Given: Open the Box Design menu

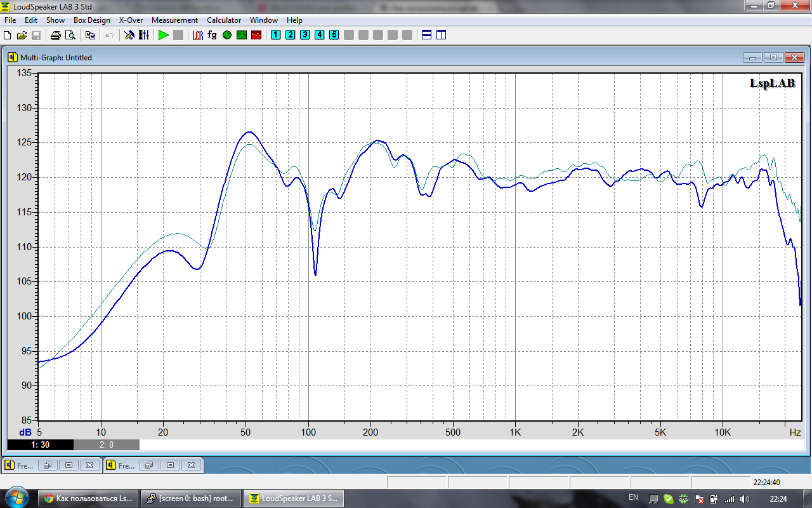Looking at the screenshot, I should click(x=92, y=20).
